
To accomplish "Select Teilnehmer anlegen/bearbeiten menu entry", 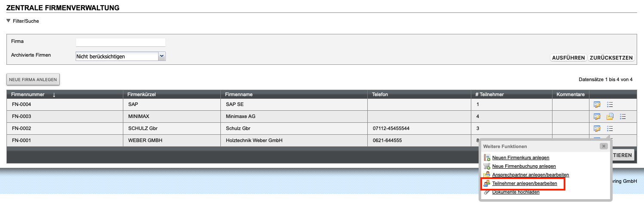I will (525, 184).
